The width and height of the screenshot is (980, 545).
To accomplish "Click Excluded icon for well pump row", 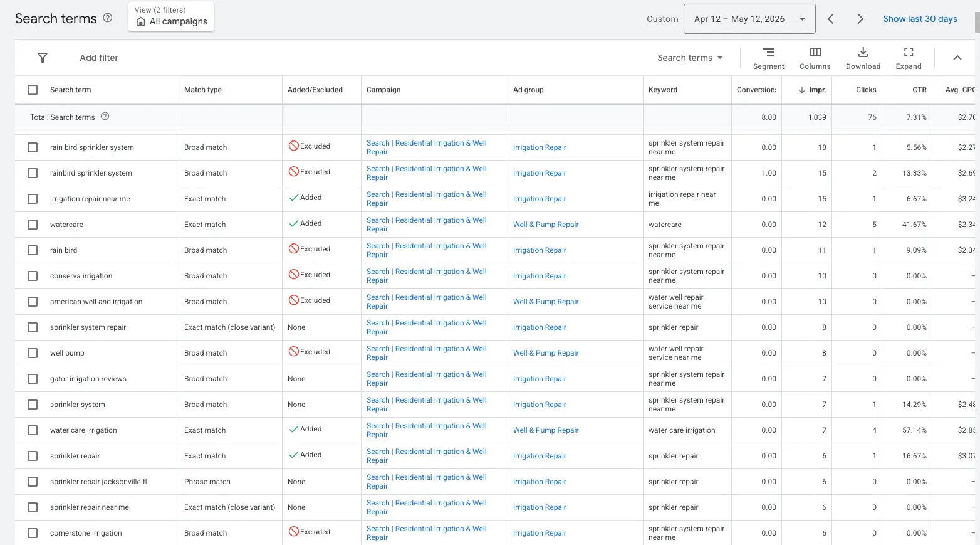I will [x=293, y=351].
